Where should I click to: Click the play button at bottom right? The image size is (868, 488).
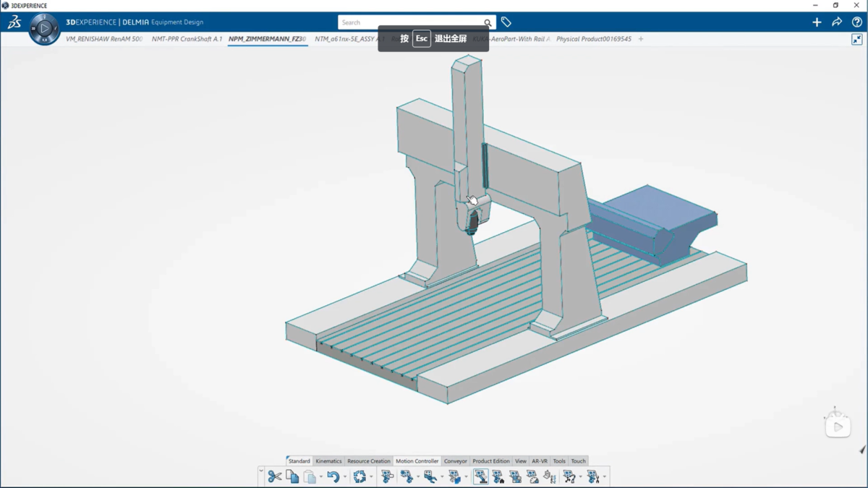click(838, 427)
